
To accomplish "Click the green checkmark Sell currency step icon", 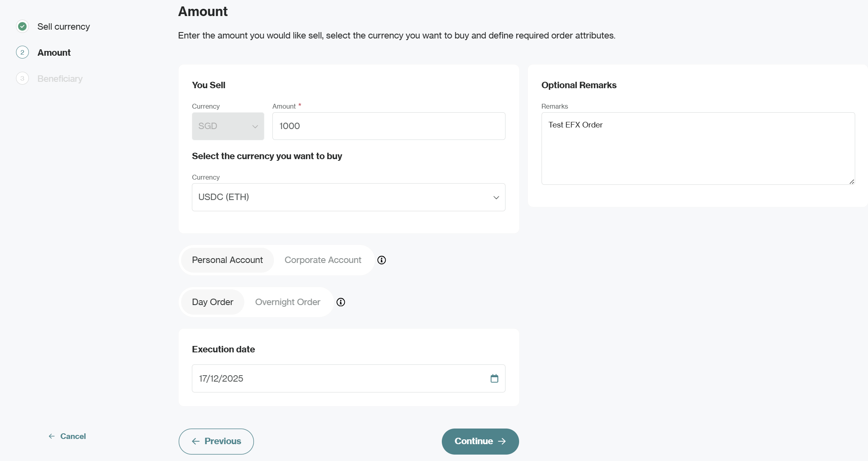I will pyautogui.click(x=22, y=26).
